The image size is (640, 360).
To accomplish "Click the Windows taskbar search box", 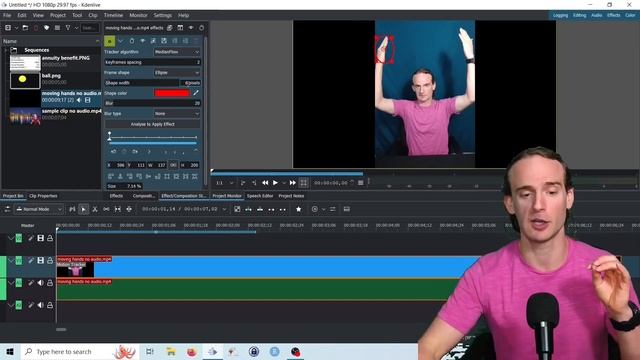I will coord(80,351).
